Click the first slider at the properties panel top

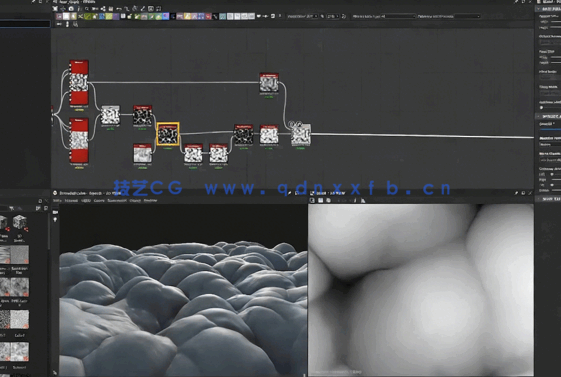(555, 22)
